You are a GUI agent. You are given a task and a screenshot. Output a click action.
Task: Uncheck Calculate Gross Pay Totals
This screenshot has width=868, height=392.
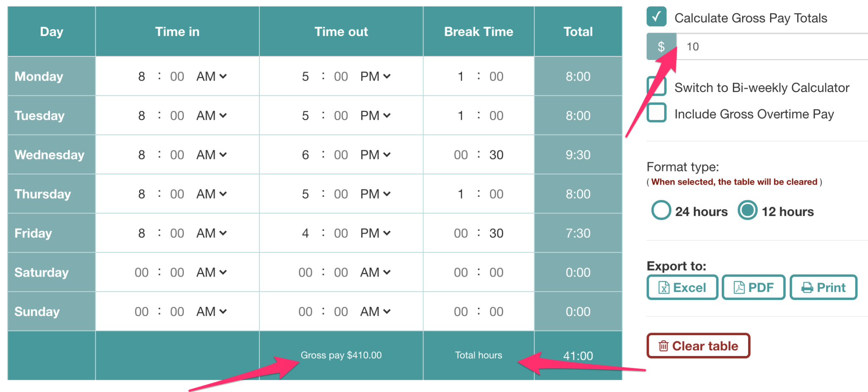(x=656, y=17)
